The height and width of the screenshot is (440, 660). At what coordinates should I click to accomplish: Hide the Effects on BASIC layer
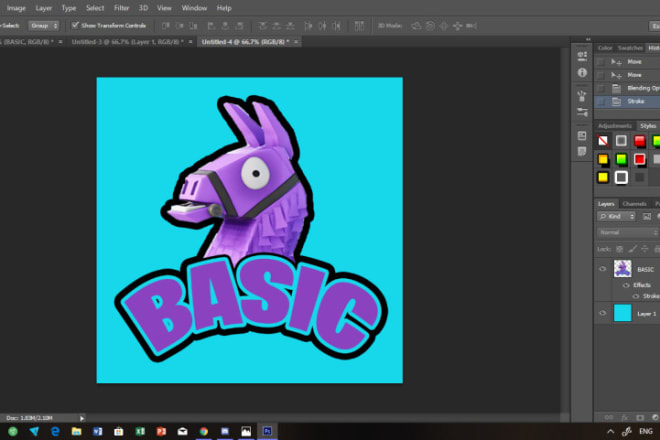tap(626, 285)
